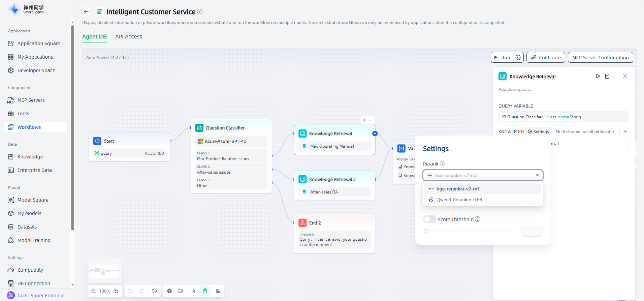Click the zoom out magnifier icon

coord(94,291)
